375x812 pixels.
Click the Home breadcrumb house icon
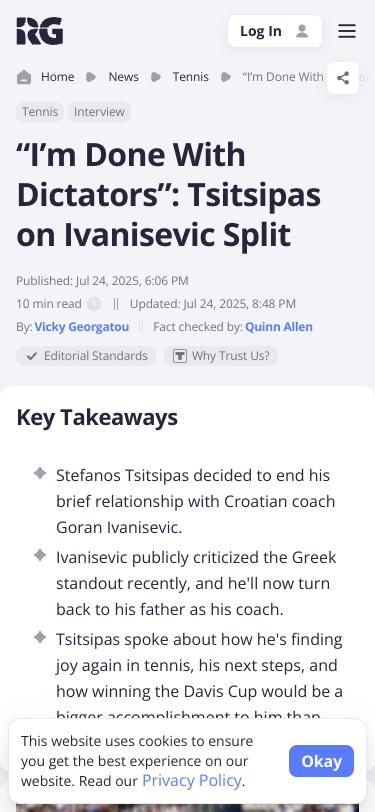[x=24, y=77]
